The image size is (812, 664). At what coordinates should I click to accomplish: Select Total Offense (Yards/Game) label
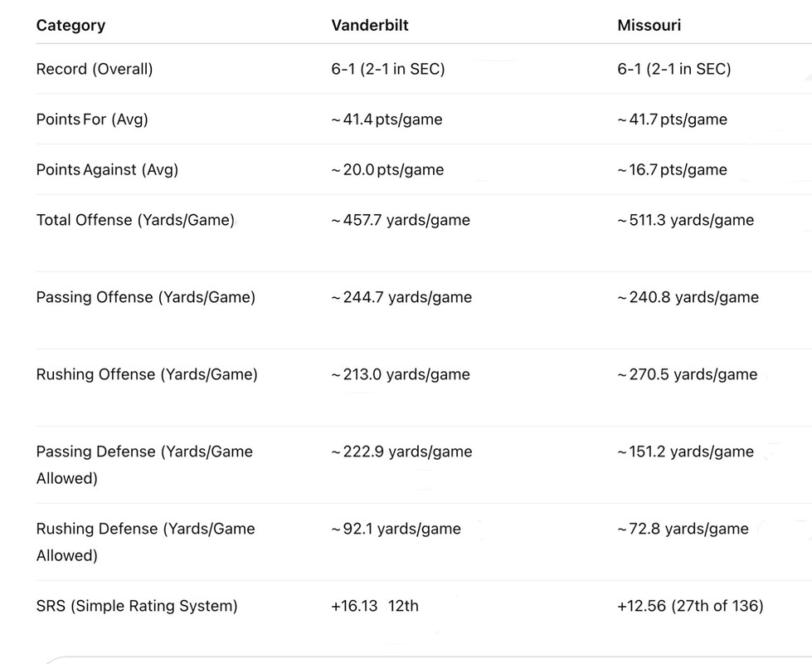coord(135,220)
